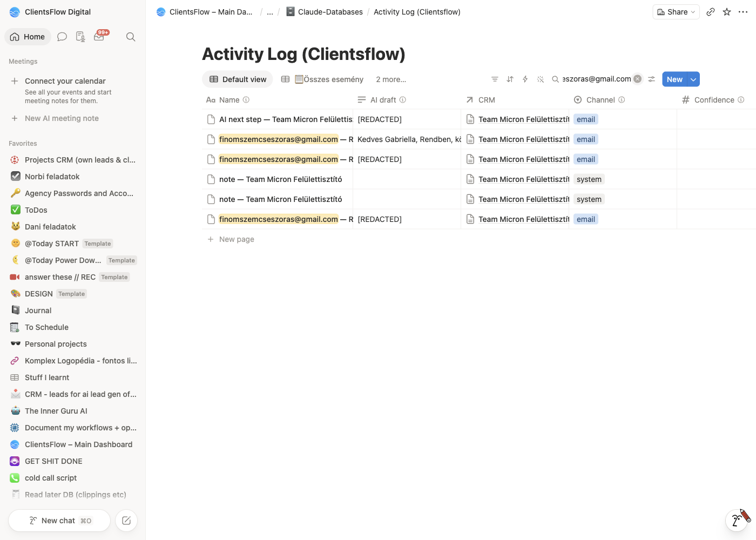
Task: Open the three-dot page menu
Action: click(x=743, y=12)
